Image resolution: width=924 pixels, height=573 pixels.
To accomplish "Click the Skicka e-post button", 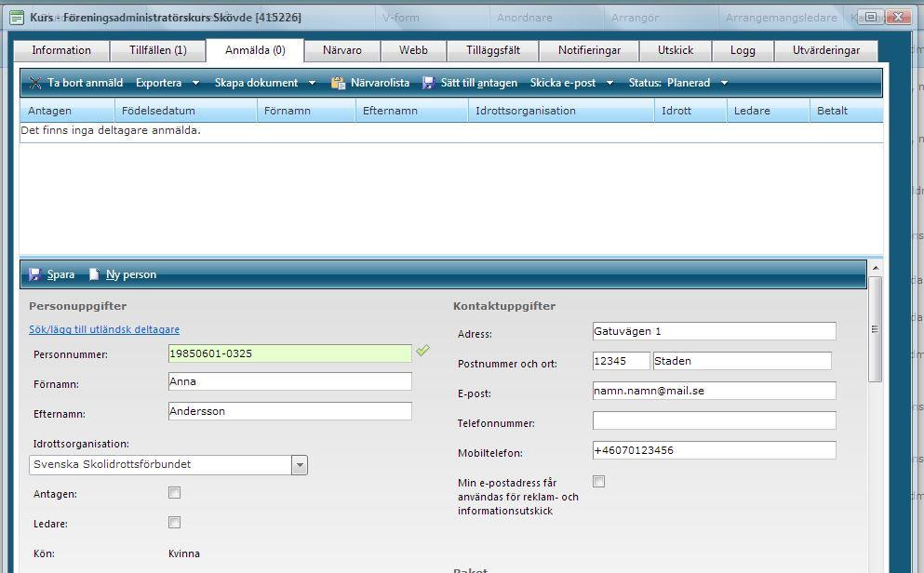I will [563, 83].
